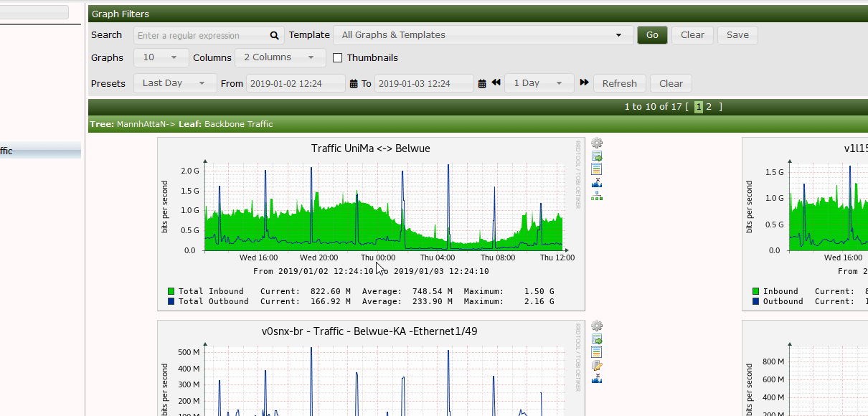Open the Graphs per page dropdown
This screenshot has height=416, width=868.
pyautogui.click(x=161, y=57)
